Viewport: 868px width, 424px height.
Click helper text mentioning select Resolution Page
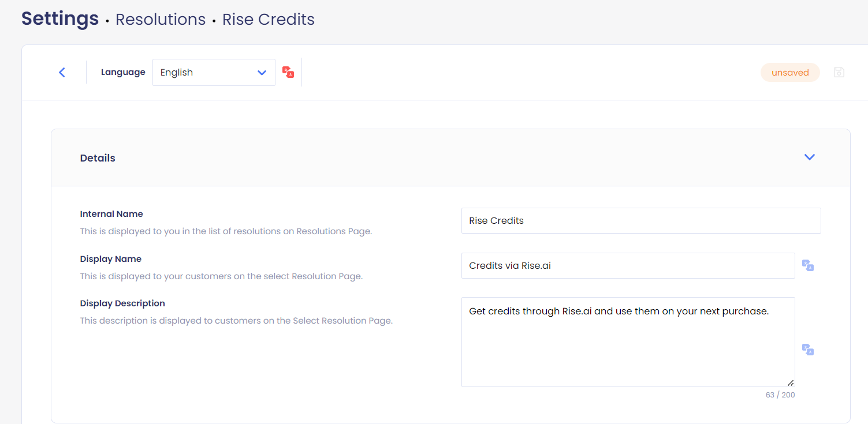pos(221,276)
